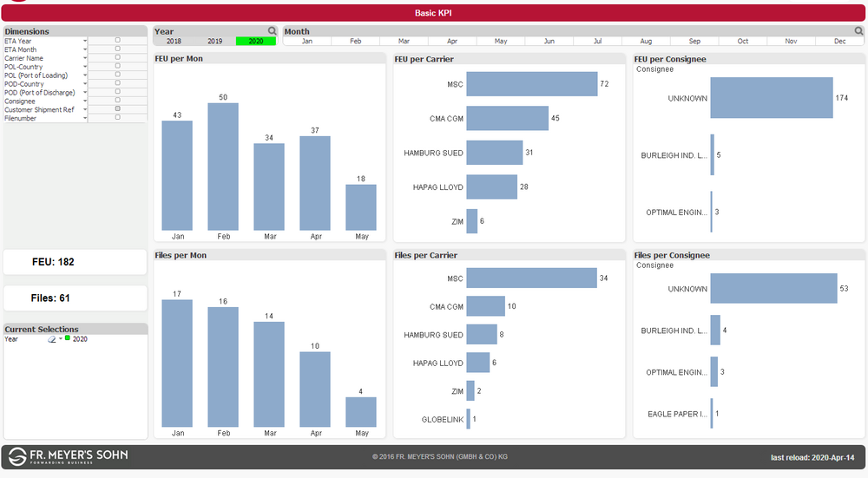Select 2019 in the Year list
Image resolution: width=868 pixels, height=478 pixels.
coord(214,41)
